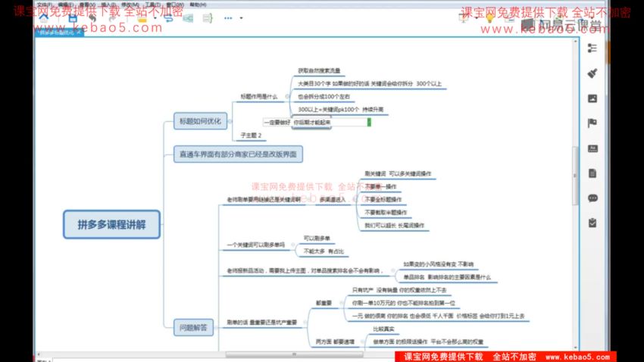Click the Undo arrow icon

pyautogui.click(x=92, y=18)
